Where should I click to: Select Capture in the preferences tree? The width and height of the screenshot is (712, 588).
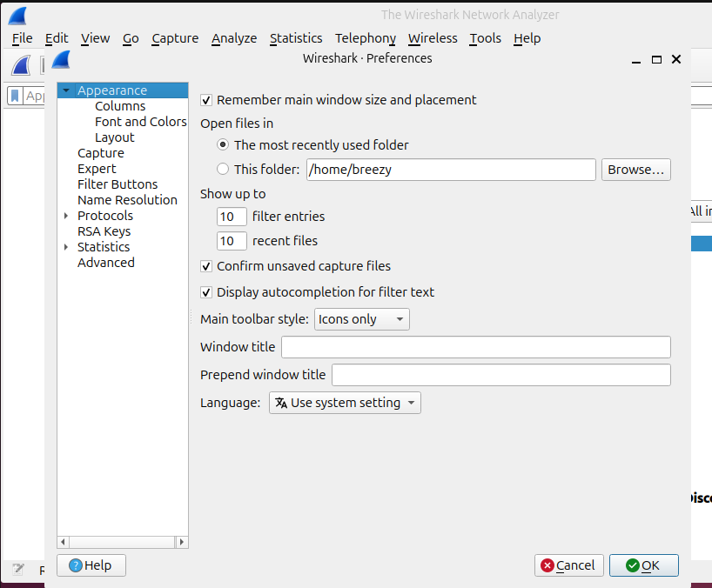coord(101,153)
